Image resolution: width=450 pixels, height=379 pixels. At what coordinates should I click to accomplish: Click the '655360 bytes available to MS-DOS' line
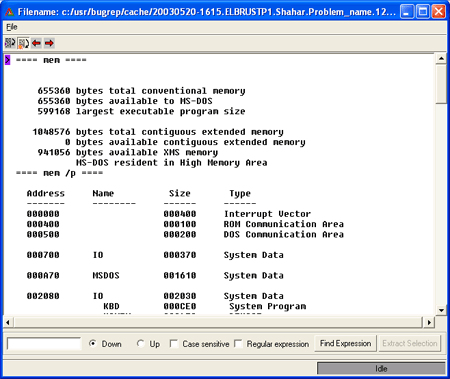(x=125, y=101)
